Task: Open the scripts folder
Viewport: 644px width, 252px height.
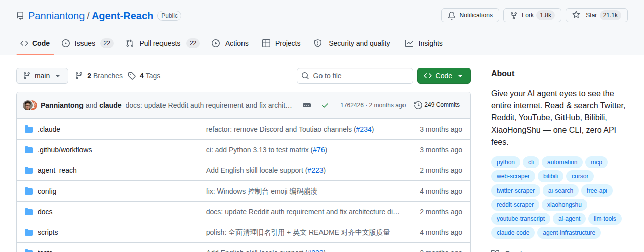Action: [x=48, y=232]
